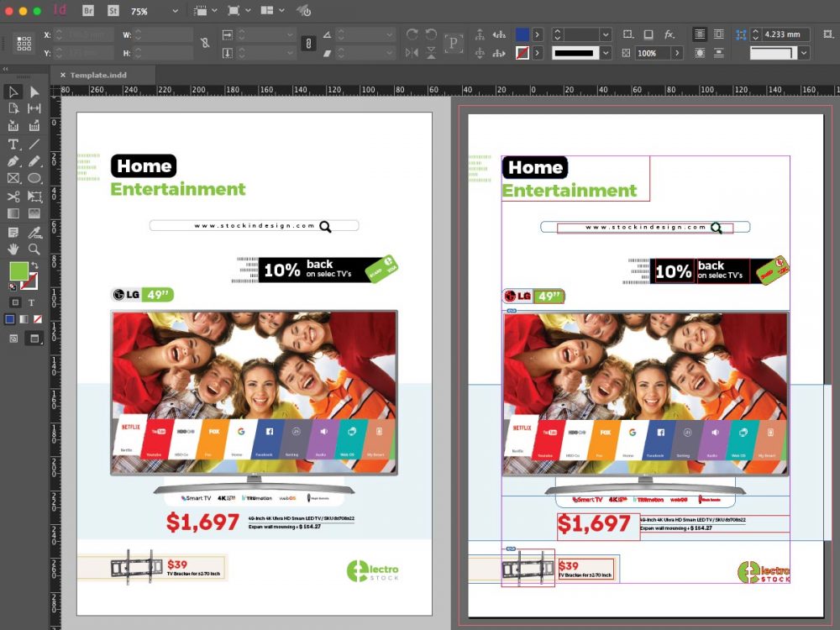Select the Direct Selection tool
Viewport: 840px width, 630px height.
(34, 92)
